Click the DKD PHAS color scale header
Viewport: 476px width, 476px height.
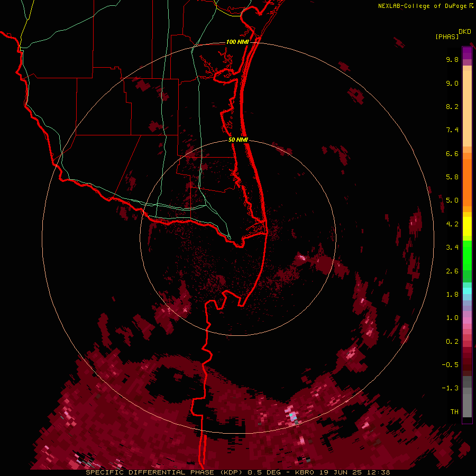point(453,34)
